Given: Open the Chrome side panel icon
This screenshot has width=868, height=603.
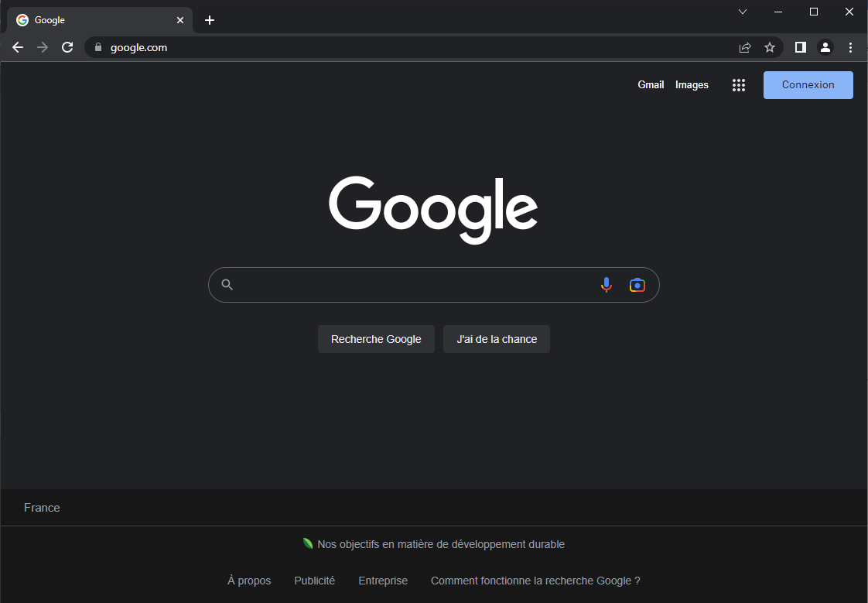Looking at the screenshot, I should click(800, 47).
